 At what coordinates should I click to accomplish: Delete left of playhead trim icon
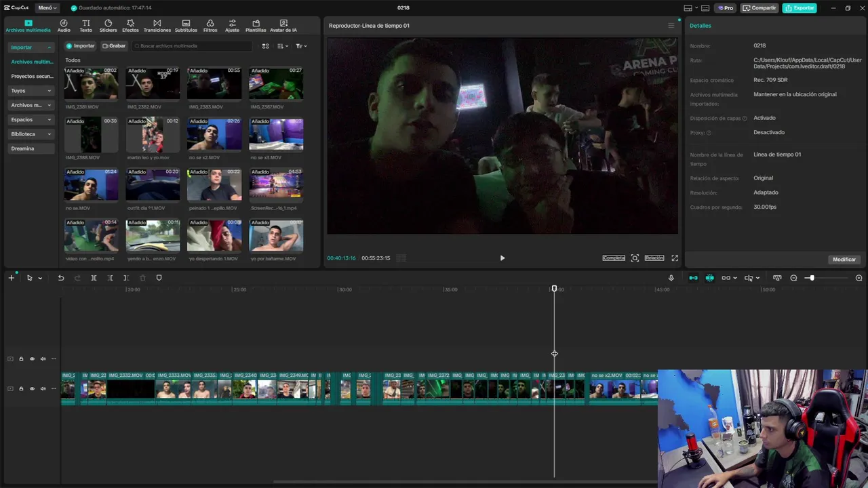[110, 278]
